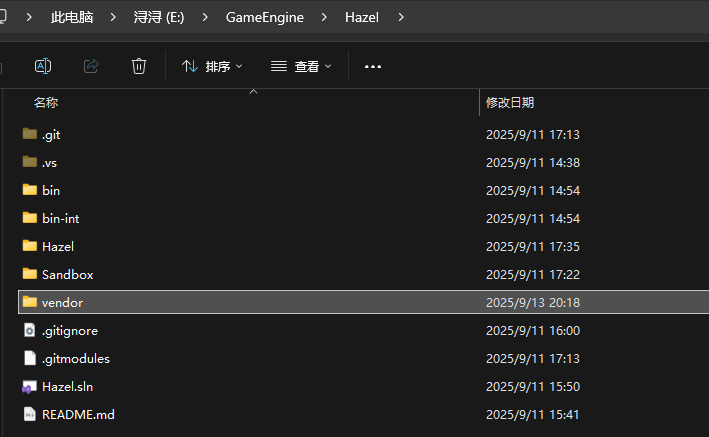This screenshot has height=437, width=709.
Task: Click the Delete trash can icon
Action: tap(139, 66)
